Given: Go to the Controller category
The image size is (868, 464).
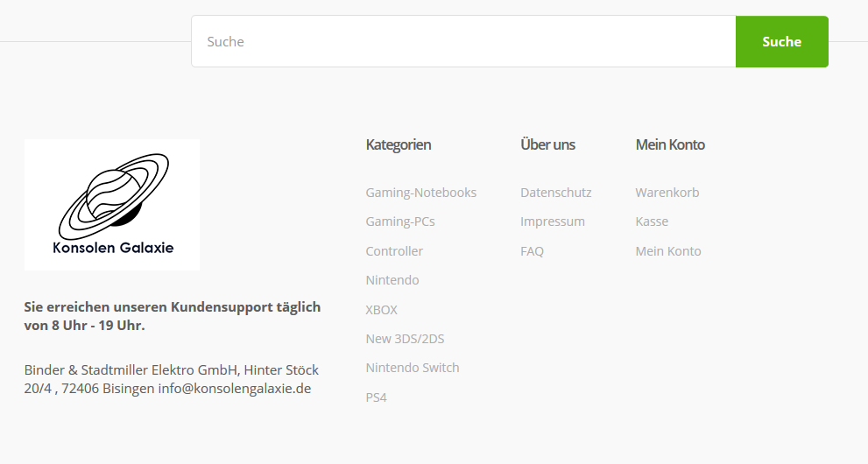Looking at the screenshot, I should tap(394, 251).
